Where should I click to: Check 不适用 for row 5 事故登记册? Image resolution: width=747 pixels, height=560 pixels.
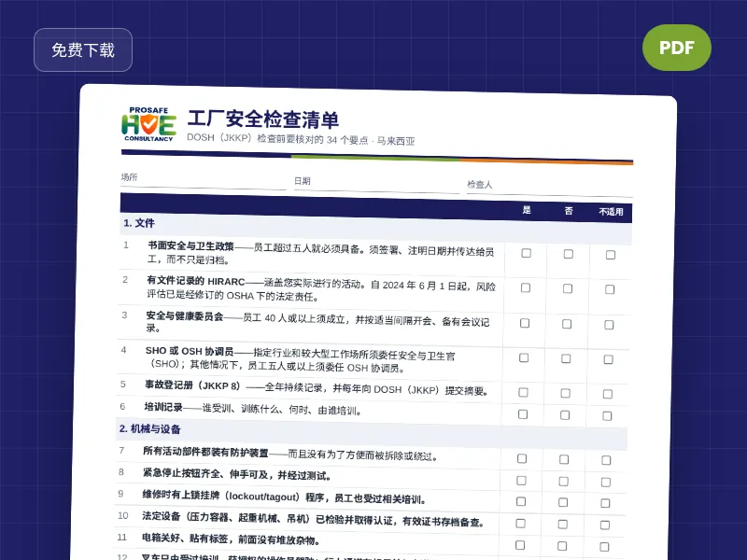point(608,394)
